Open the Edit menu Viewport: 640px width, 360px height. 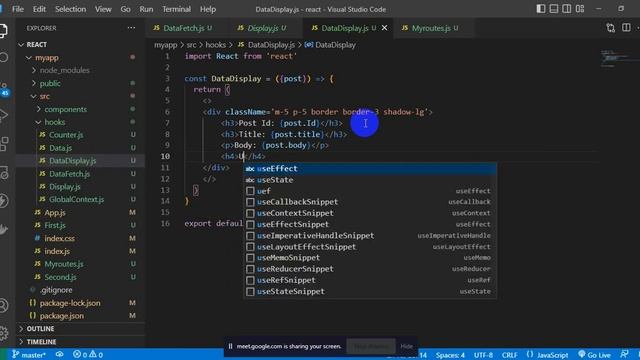coord(39,9)
